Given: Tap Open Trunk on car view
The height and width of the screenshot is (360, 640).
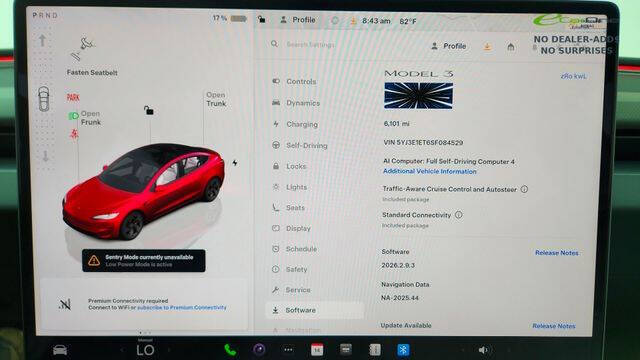Looking at the screenshot, I should pyautogui.click(x=216, y=99).
